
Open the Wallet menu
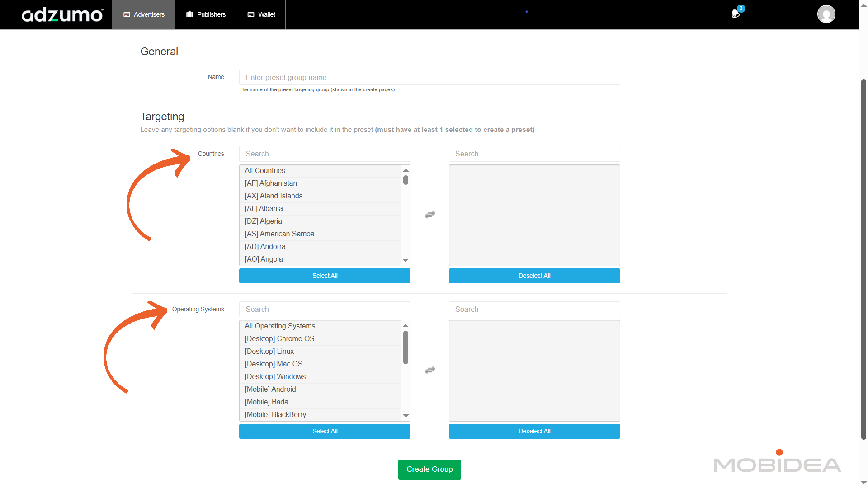click(261, 14)
